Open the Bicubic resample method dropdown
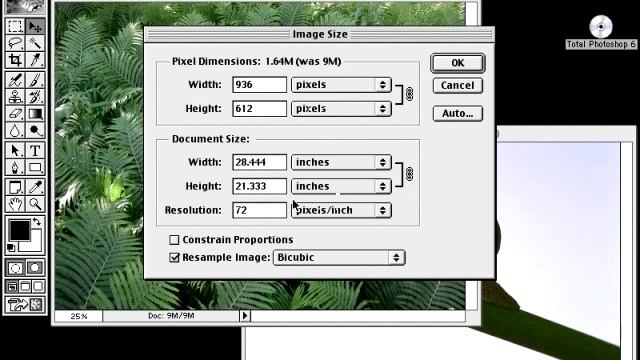This screenshot has width=640, height=360. coord(339,258)
